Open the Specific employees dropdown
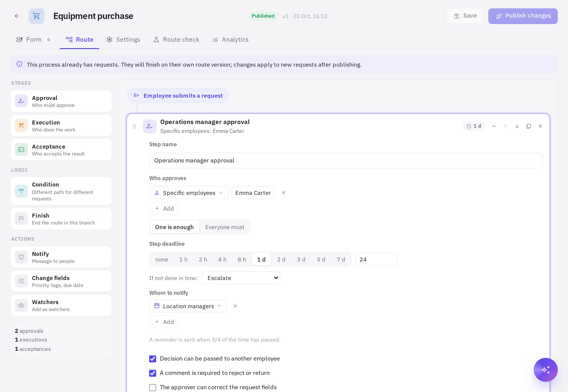 pos(189,193)
